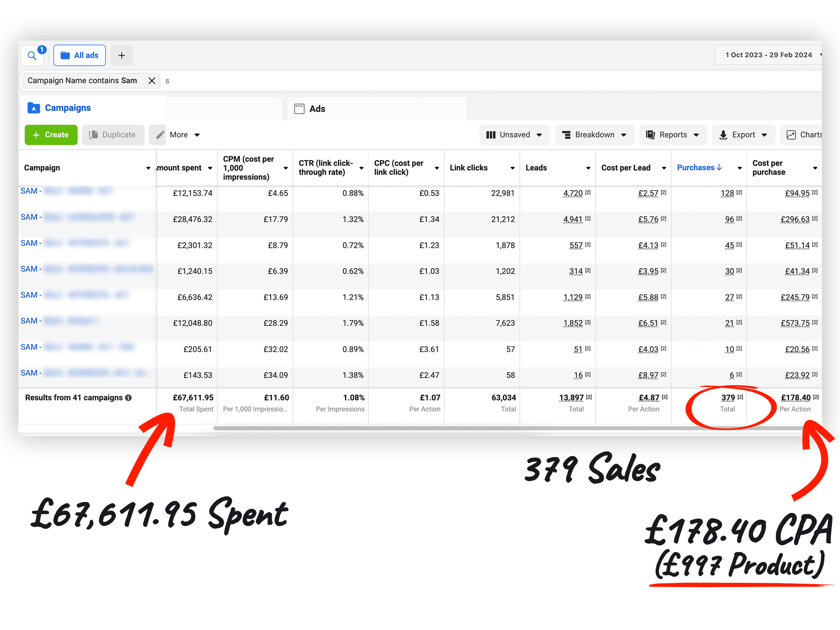Switch to the Ads tab
Viewport: 840px width, 630px height.
click(x=317, y=109)
